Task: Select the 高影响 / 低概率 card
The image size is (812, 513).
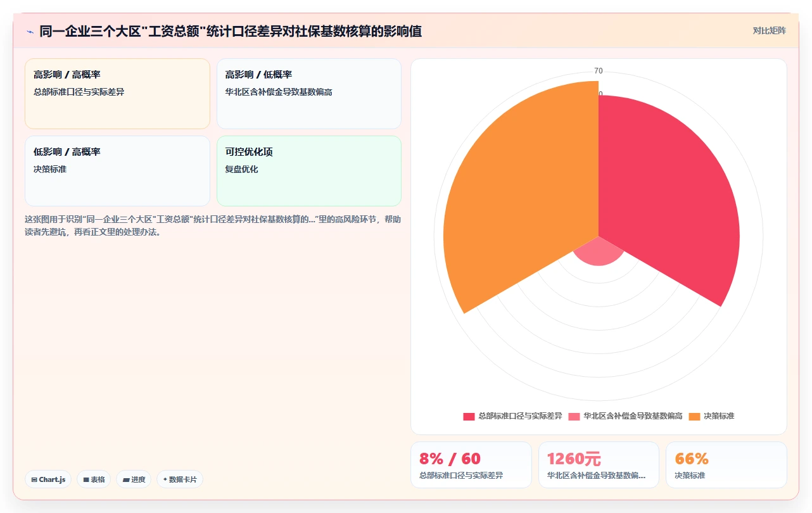Action: click(x=309, y=94)
